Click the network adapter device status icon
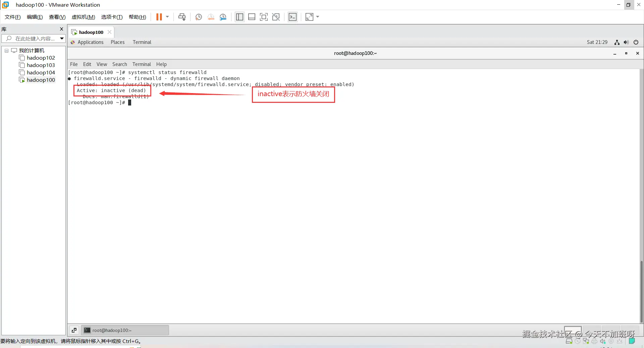 (x=586, y=341)
